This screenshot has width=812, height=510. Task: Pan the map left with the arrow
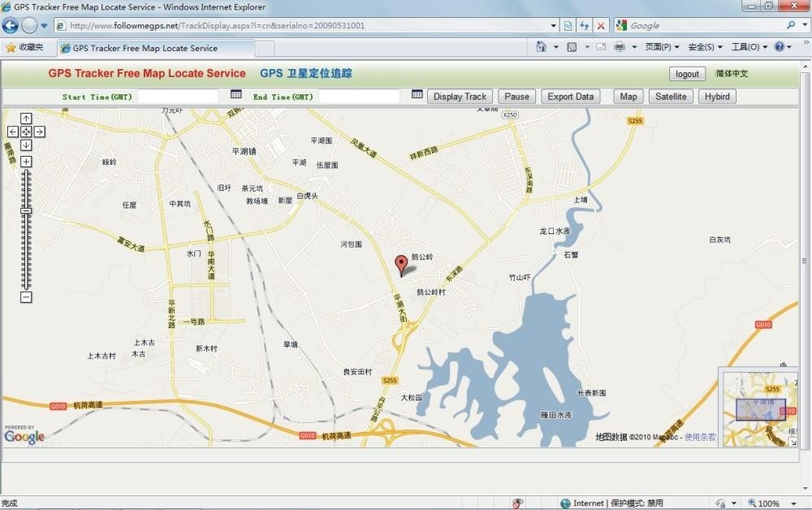[x=13, y=132]
